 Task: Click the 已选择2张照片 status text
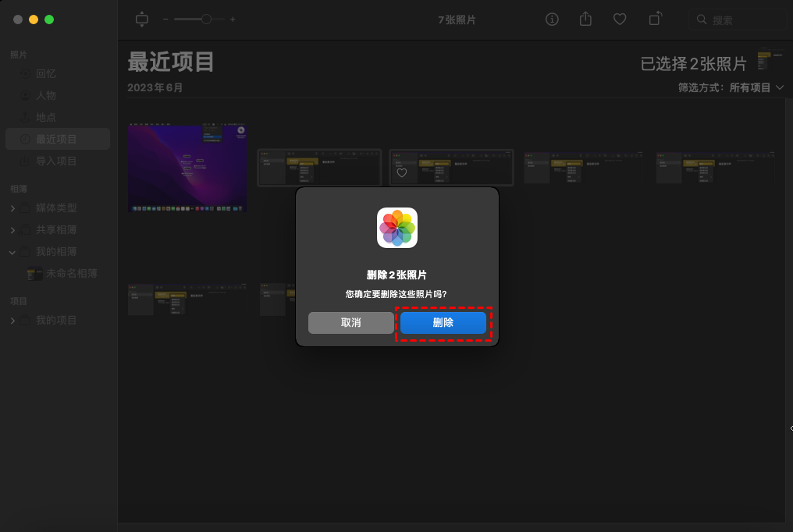pos(693,64)
